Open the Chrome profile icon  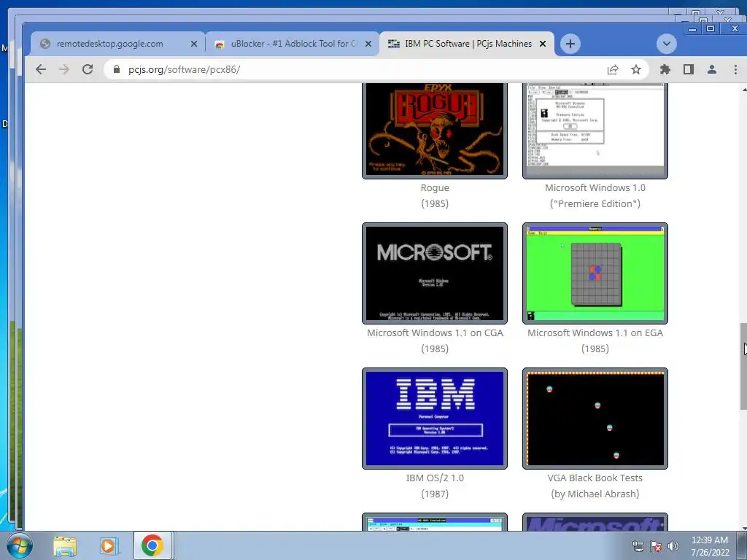[x=712, y=69]
